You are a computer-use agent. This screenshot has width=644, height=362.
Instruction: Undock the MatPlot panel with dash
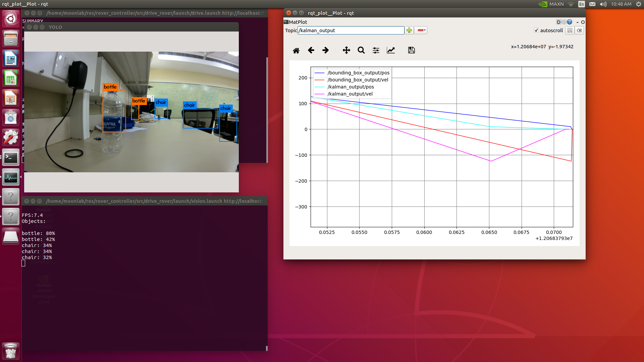point(578,22)
